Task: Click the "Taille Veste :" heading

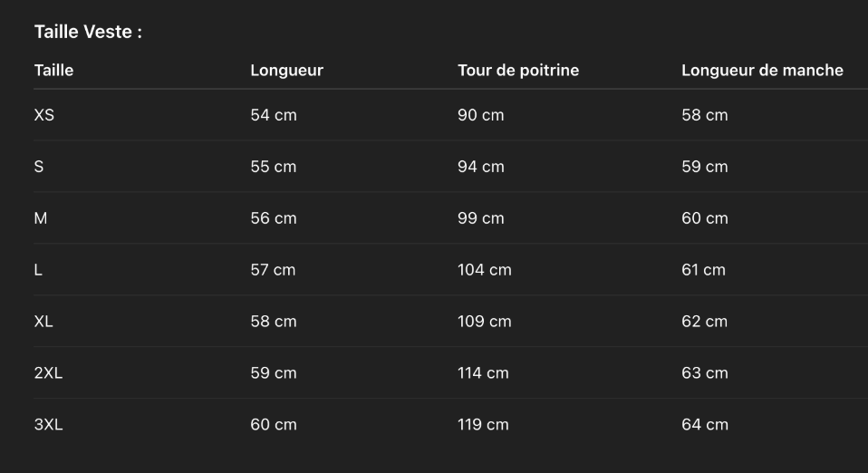Action: (x=88, y=33)
